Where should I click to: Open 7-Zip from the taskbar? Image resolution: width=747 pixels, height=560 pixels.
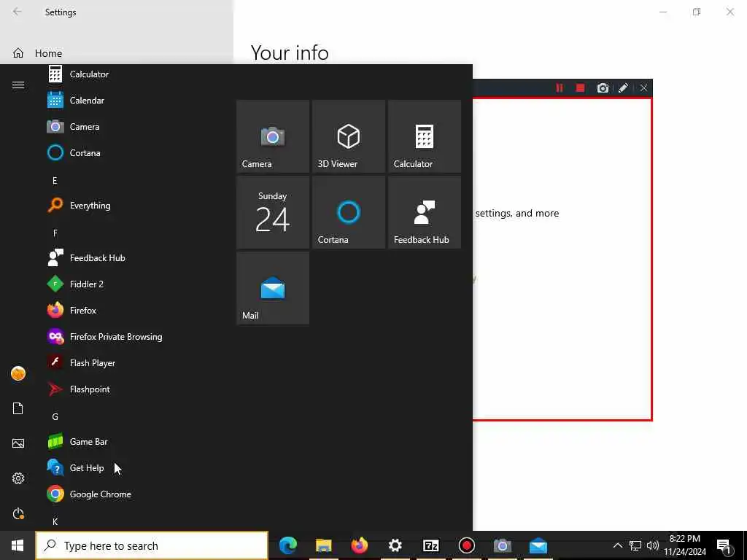(430, 545)
